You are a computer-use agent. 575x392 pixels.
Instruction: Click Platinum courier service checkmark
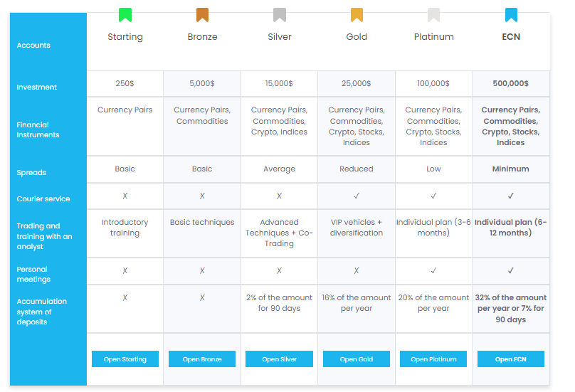click(x=433, y=196)
